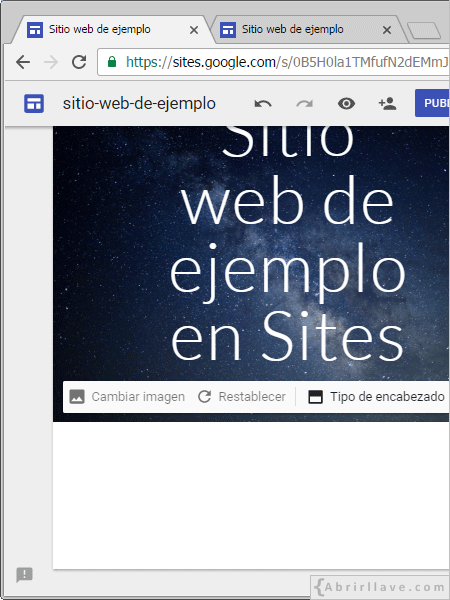Open the Tipo de encabezado menu
Viewport: 450px width, 600px height.
[x=377, y=397]
